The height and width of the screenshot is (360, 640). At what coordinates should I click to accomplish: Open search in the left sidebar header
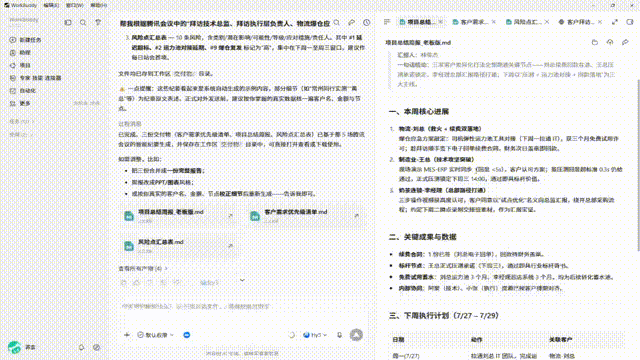point(83,22)
